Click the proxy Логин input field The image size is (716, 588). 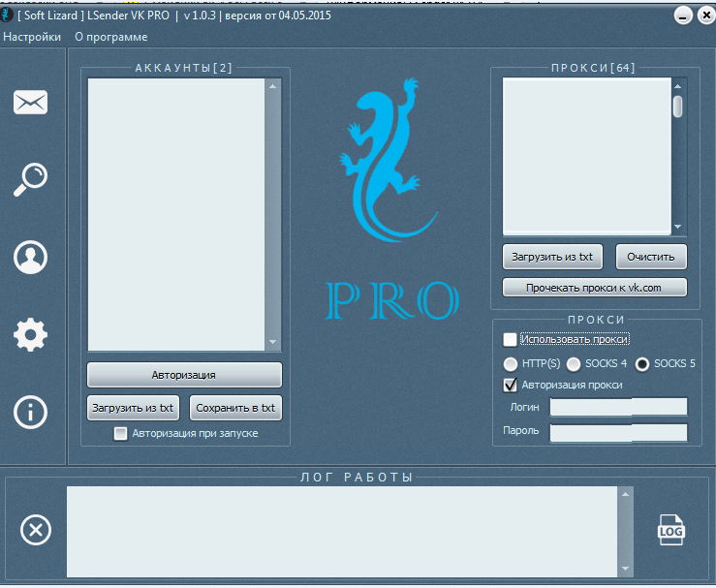618,407
